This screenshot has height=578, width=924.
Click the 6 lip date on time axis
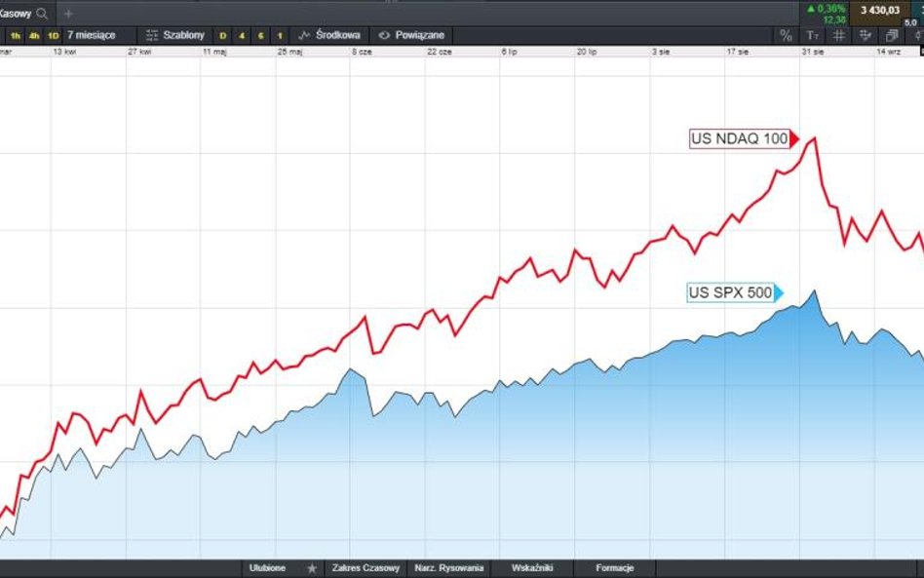pos(509,52)
